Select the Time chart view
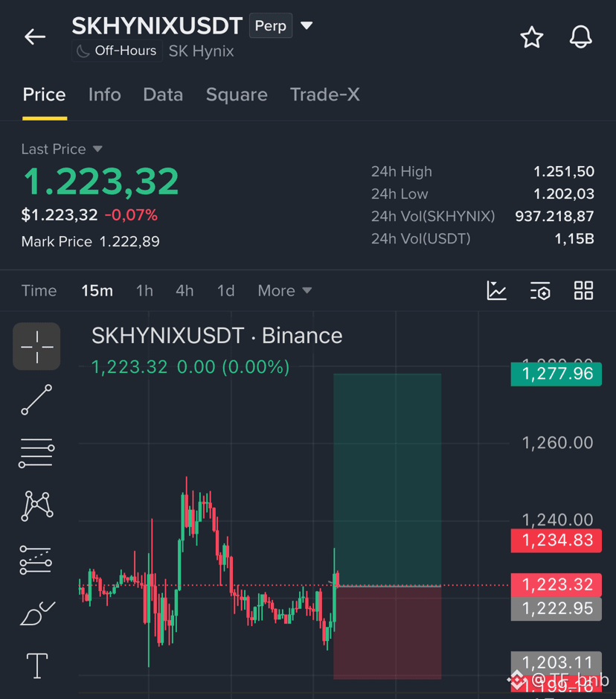616x699 pixels. click(x=39, y=290)
